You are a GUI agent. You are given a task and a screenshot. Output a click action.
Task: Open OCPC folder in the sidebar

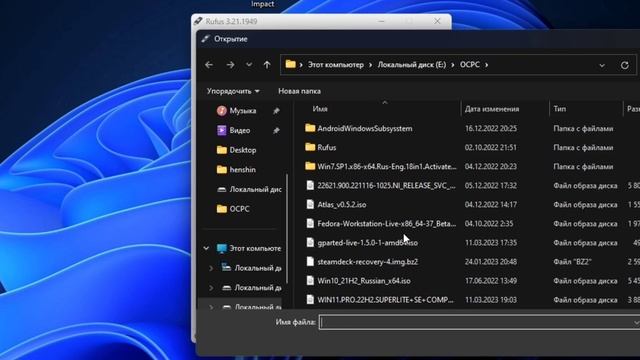click(239, 209)
